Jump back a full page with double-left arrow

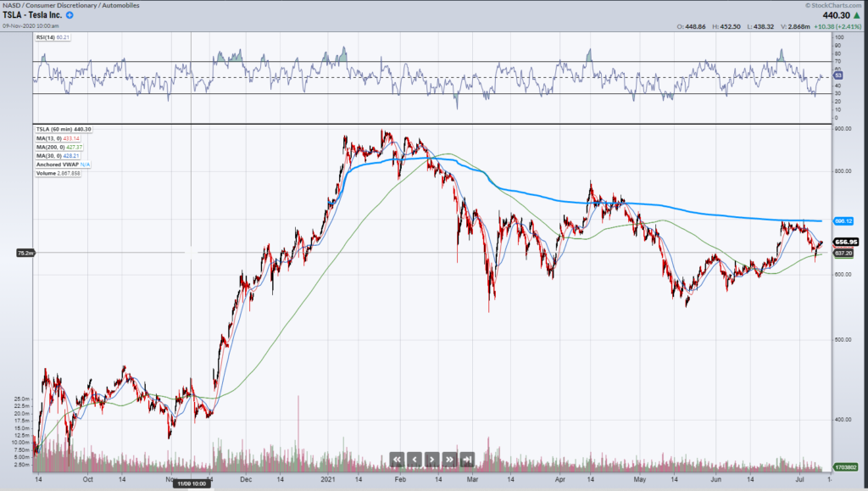tap(397, 459)
